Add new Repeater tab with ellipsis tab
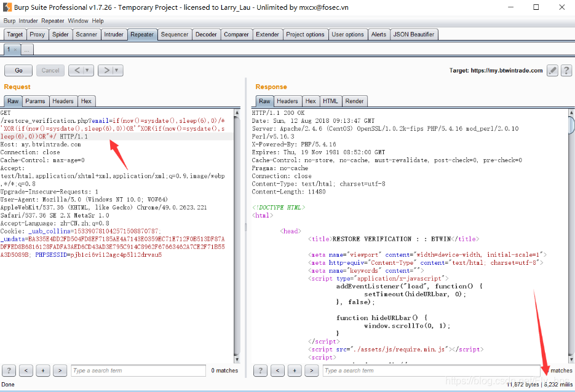575x392 pixels. coord(27,49)
